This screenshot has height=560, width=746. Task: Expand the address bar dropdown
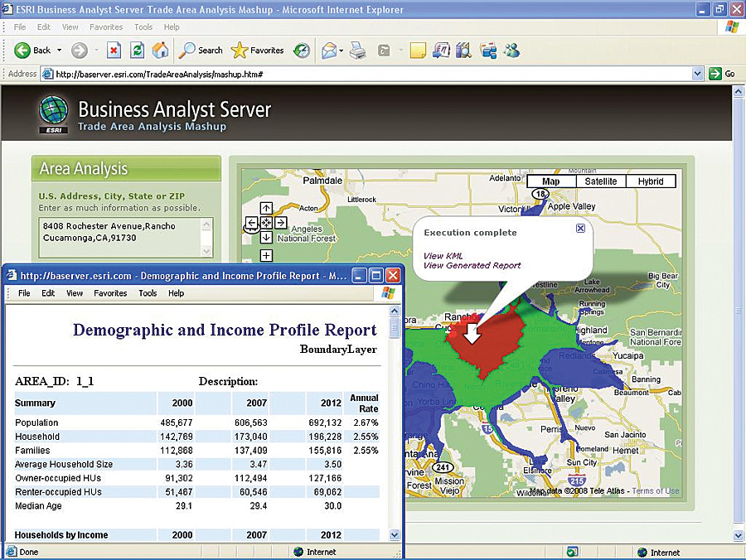(697, 74)
